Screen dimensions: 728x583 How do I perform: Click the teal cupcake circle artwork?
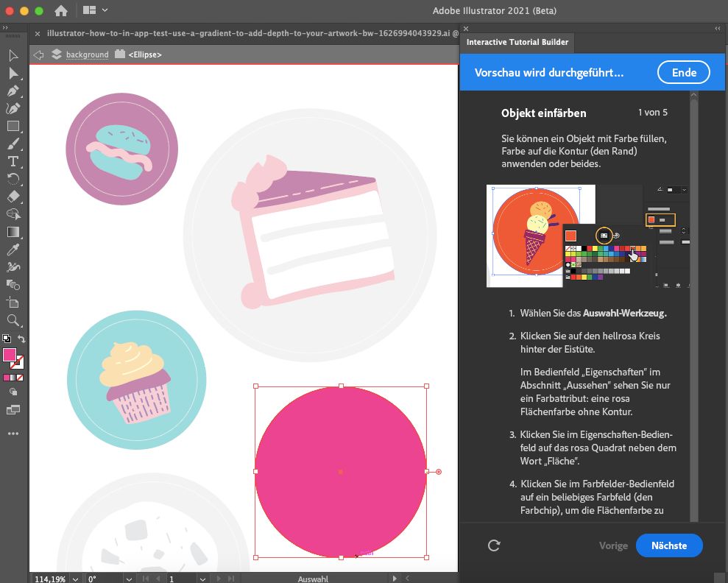(136, 380)
